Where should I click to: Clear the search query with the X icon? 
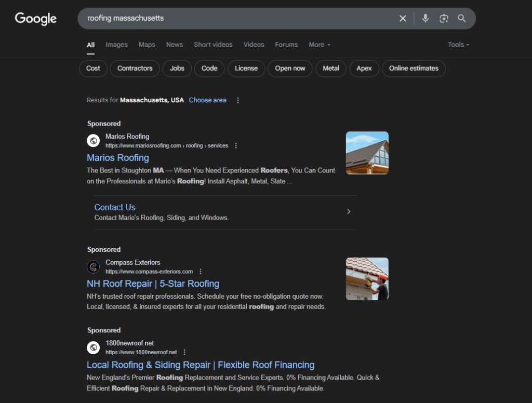tap(403, 18)
